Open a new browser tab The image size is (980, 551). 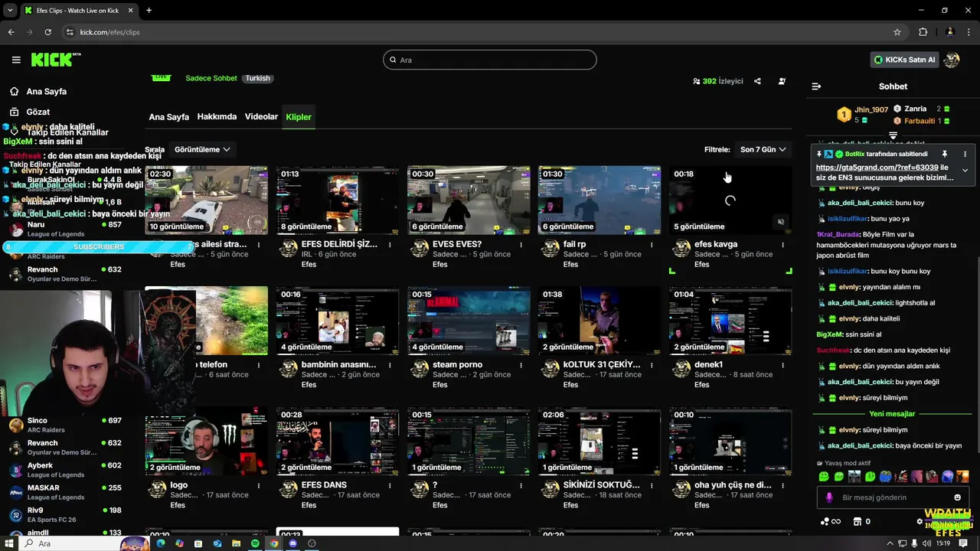(149, 10)
